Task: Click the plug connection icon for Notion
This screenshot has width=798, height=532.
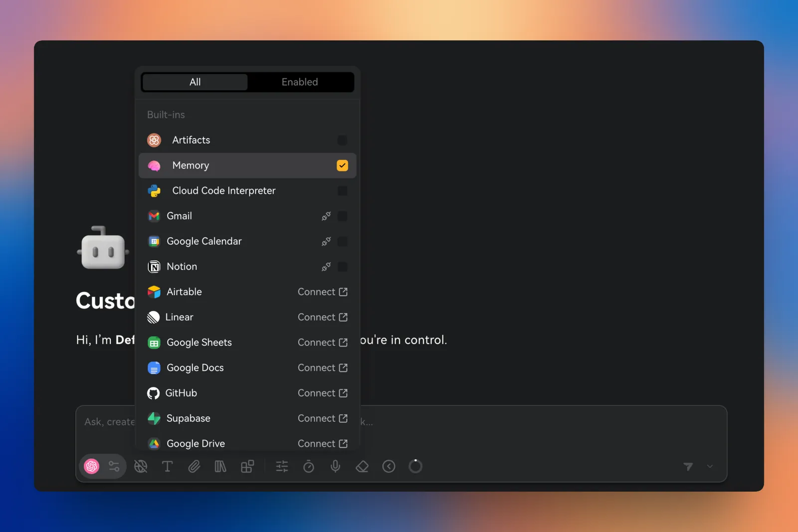Action: coord(326,267)
